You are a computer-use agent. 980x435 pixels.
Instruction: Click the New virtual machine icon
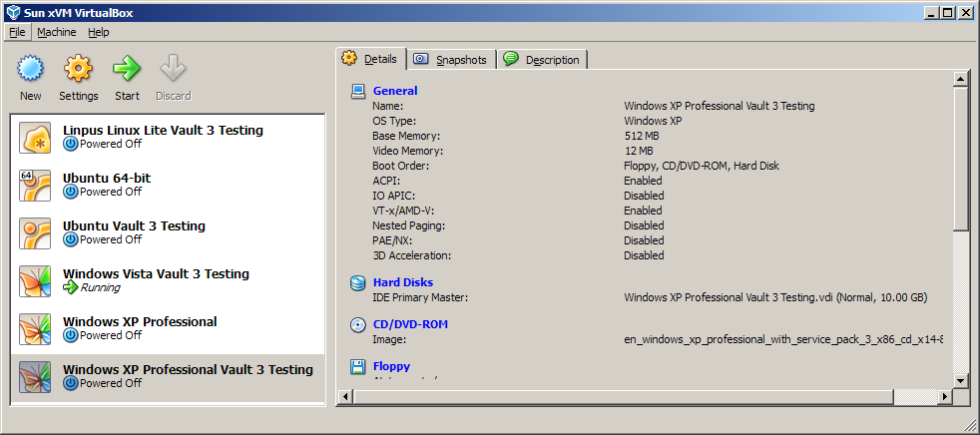(x=31, y=69)
